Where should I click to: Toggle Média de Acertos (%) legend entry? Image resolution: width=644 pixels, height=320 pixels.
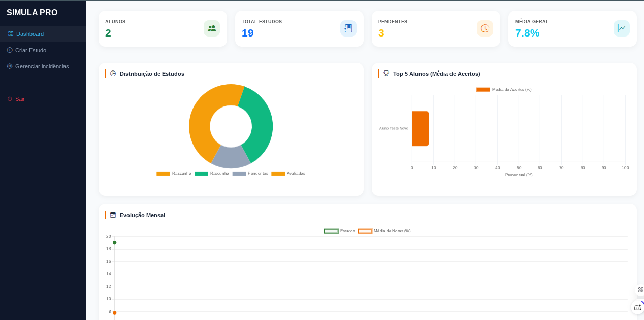[504, 90]
